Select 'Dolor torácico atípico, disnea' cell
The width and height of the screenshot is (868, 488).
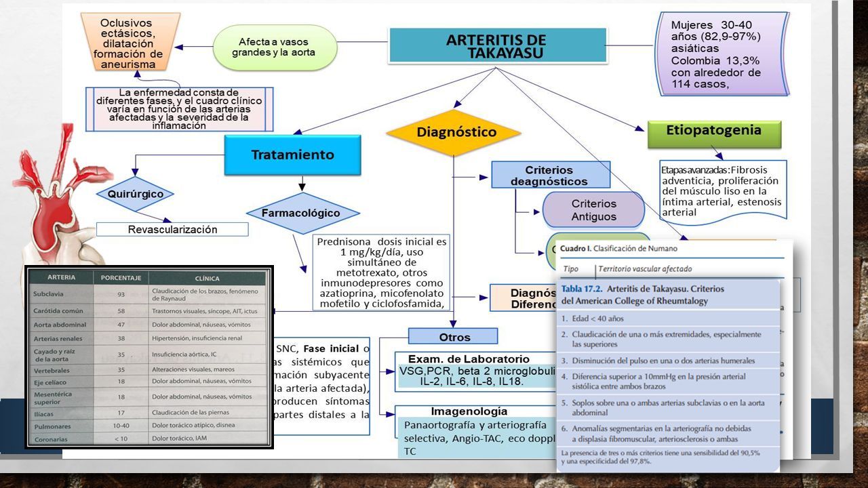coord(208,426)
